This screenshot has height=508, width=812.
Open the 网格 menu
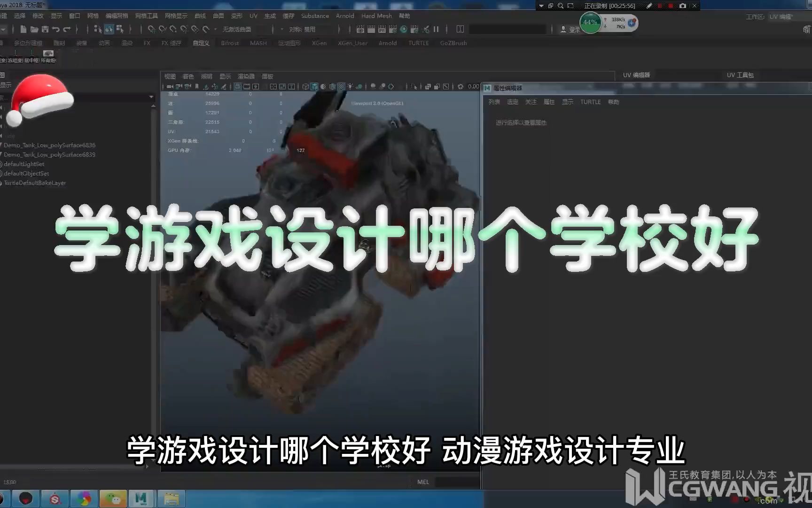tap(93, 16)
